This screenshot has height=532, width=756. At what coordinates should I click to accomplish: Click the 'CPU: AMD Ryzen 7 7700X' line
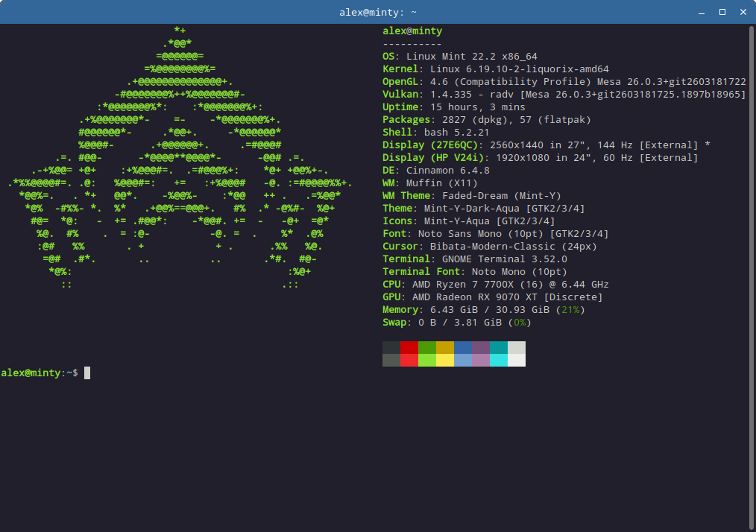[x=496, y=285]
